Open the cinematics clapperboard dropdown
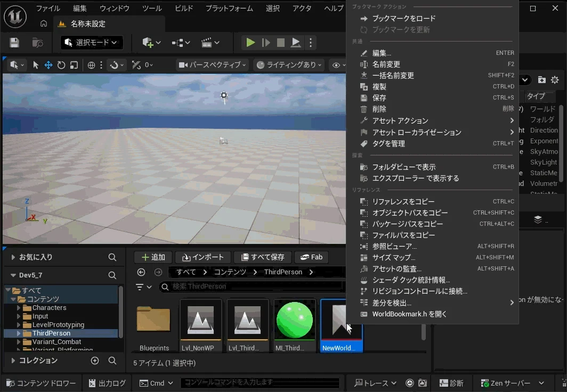 [x=210, y=43]
